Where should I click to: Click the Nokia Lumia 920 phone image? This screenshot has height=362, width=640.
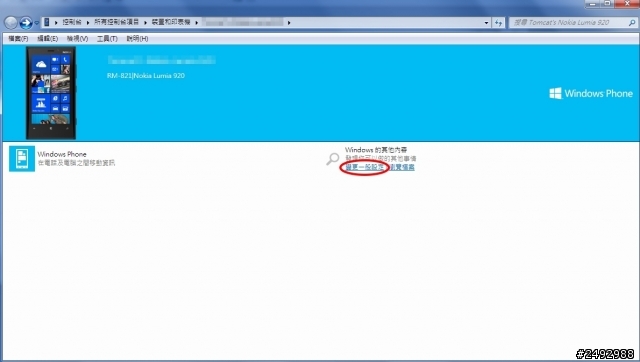51,93
